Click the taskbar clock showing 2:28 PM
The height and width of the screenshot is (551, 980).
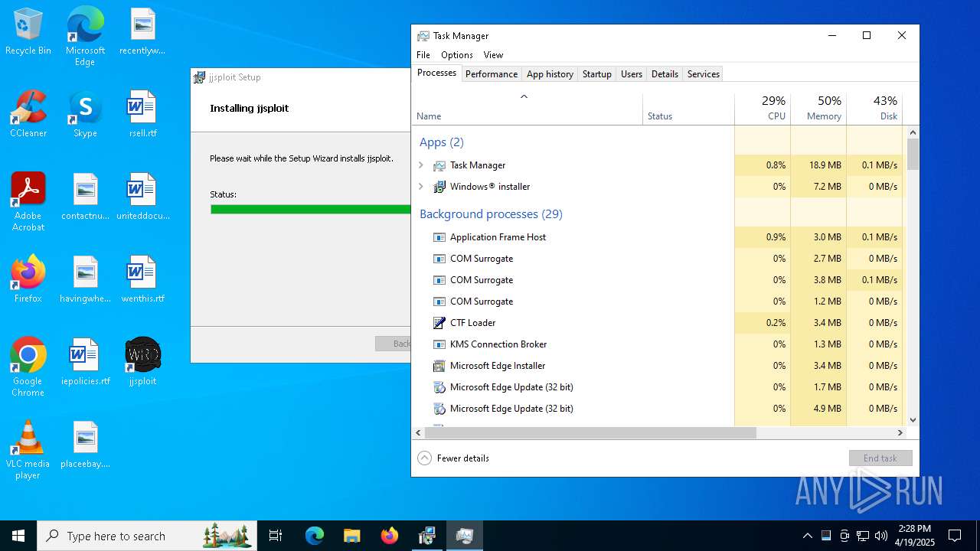click(x=914, y=536)
